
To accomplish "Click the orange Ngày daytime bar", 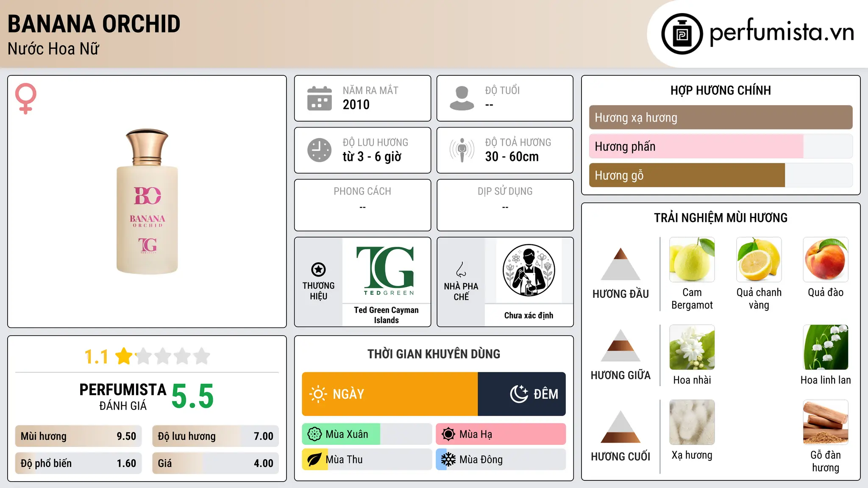I will click(390, 394).
